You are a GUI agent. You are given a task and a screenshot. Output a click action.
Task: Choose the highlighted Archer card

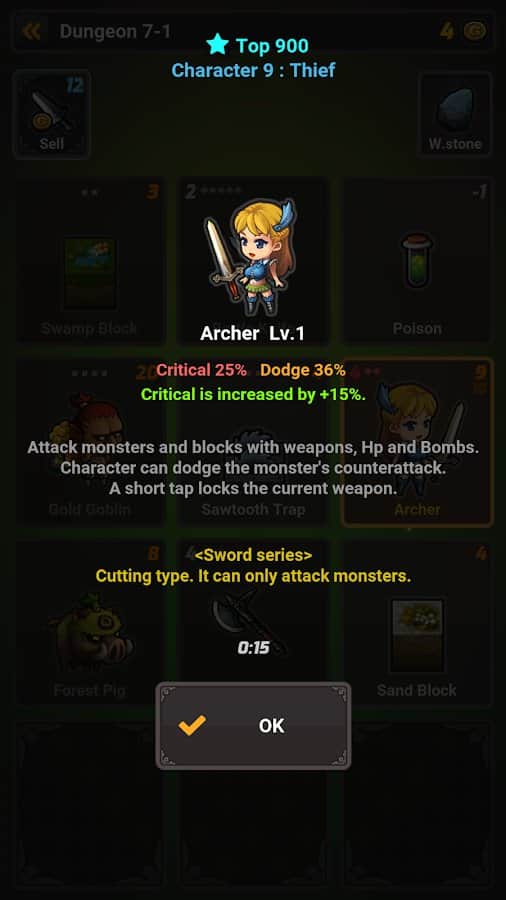417,442
